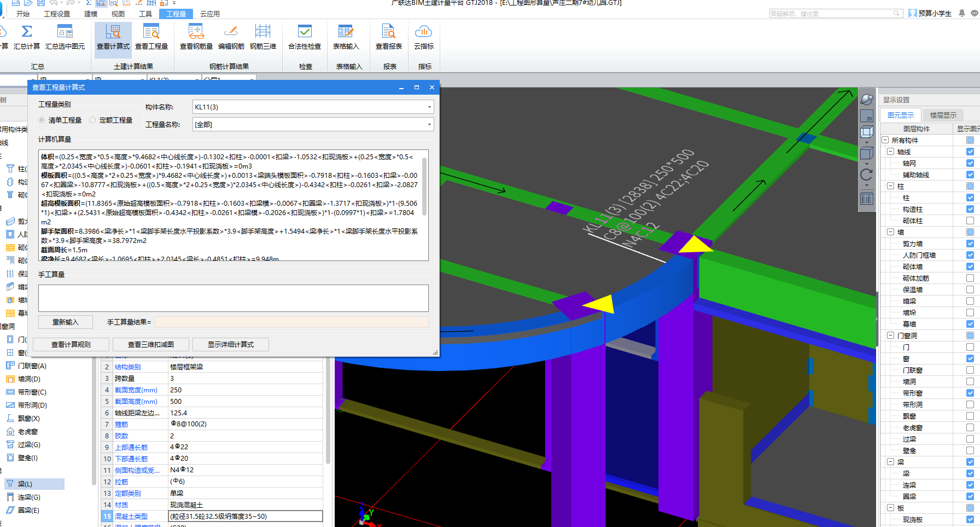Select the 清单工程量 radio button
This screenshot has height=527, width=980.
[42, 120]
